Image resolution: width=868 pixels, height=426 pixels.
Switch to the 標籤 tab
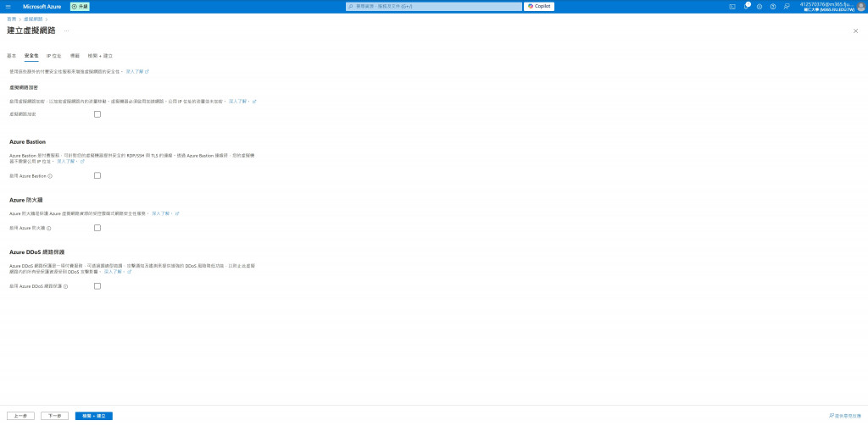tap(75, 56)
